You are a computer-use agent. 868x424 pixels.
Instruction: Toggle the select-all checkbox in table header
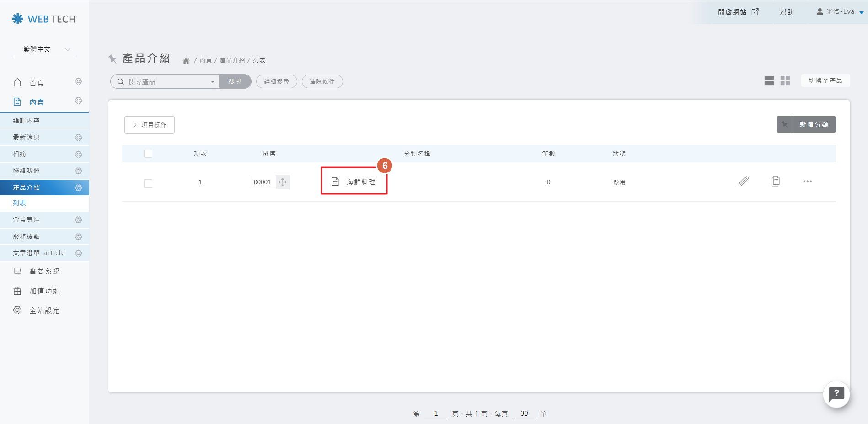pos(148,154)
